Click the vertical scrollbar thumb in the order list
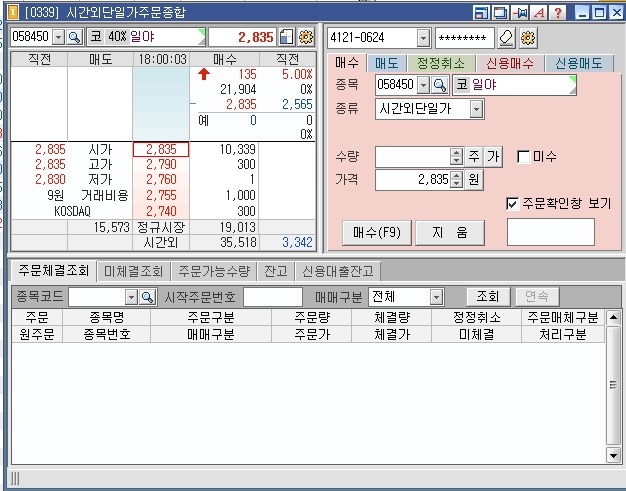Screen dimensions: 626x491 (613, 385)
